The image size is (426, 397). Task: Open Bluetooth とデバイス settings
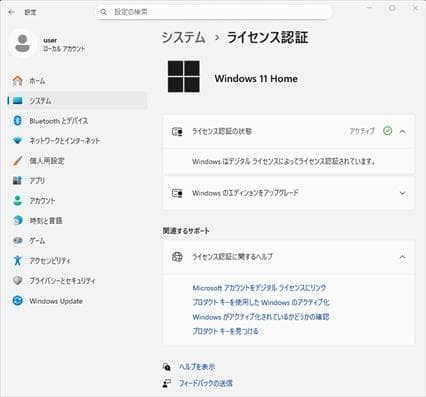77,120
